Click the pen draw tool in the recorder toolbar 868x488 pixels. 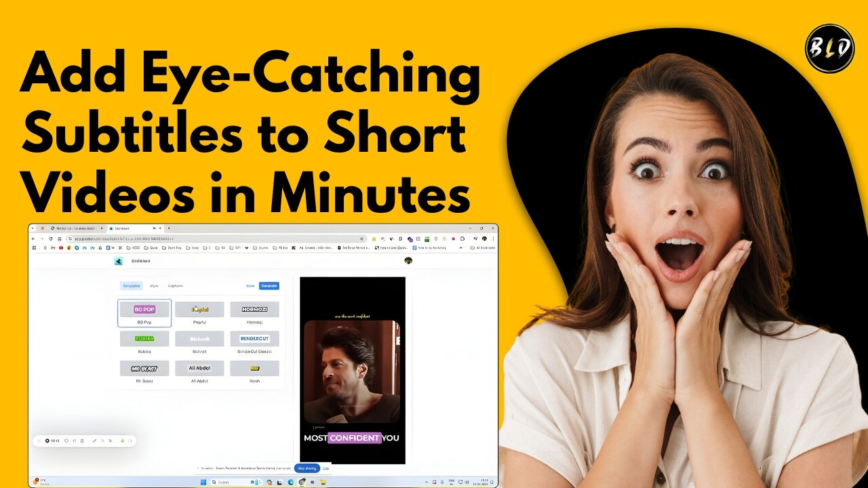click(94, 441)
